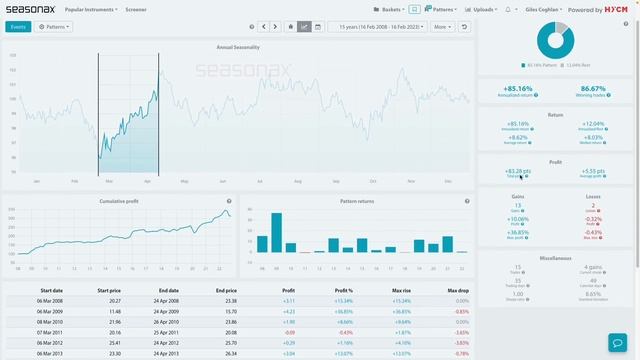Screen dimensions: 640x360
Task: Click info icon beside Trading days
Action: 528,286
